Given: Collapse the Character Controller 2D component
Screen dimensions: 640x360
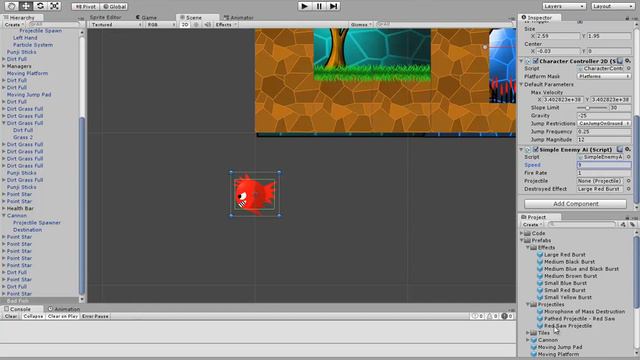Looking at the screenshot, I should point(521,61).
